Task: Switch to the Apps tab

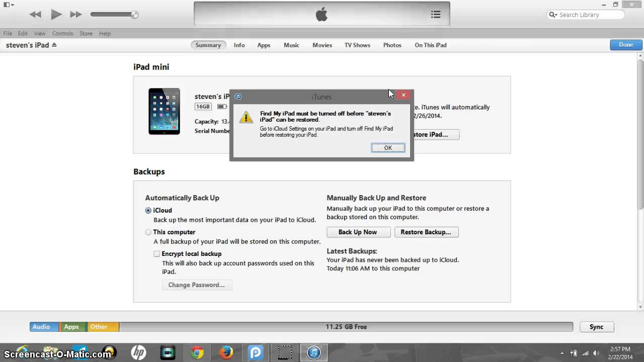Action: click(264, 45)
